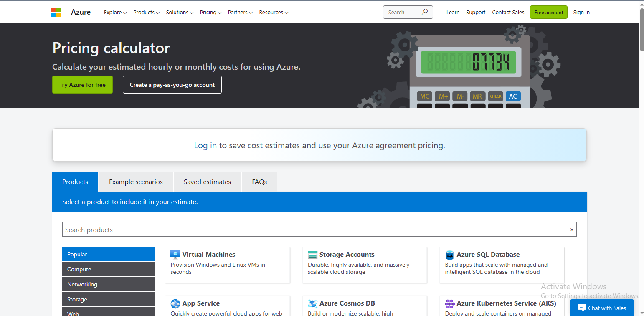Select the Popular category
This screenshot has height=316, width=644.
click(x=109, y=254)
